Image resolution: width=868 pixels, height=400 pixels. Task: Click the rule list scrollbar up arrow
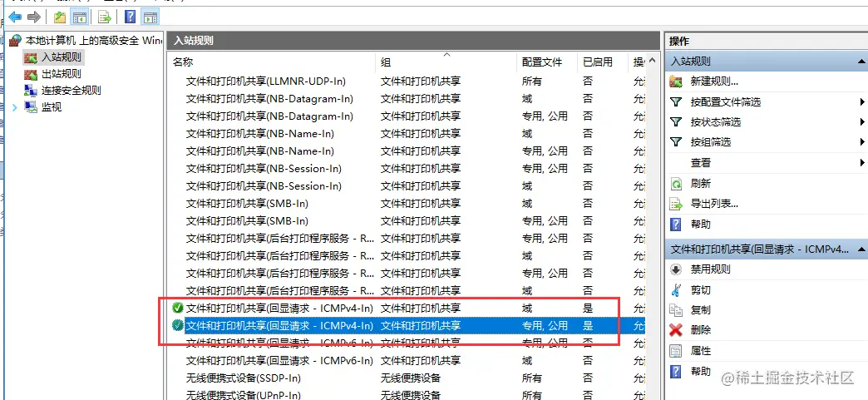(652, 61)
